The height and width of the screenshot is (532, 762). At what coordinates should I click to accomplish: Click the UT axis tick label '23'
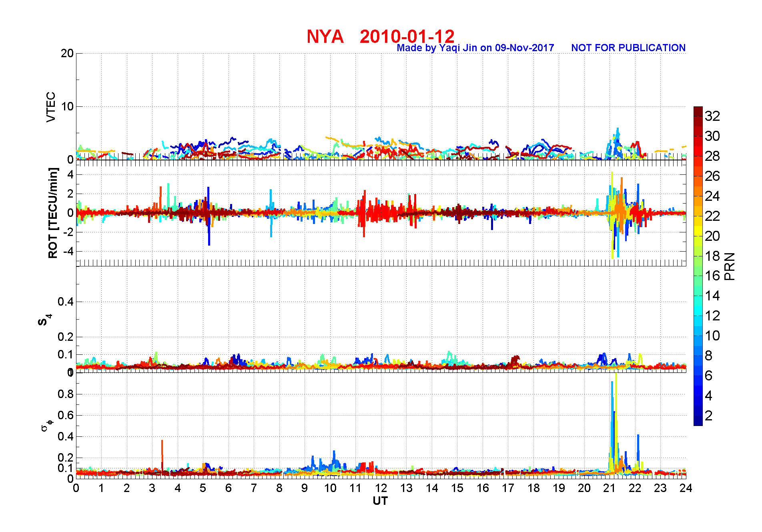(660, 488)
